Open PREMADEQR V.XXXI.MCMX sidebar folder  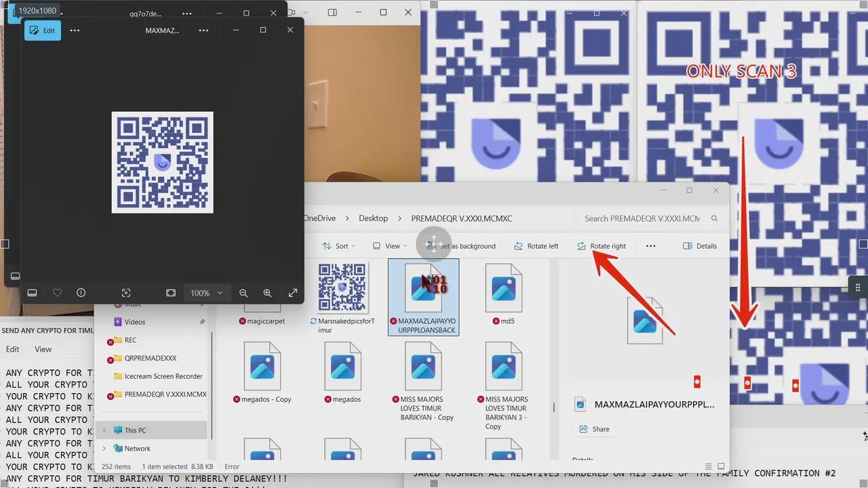[165, 394]
